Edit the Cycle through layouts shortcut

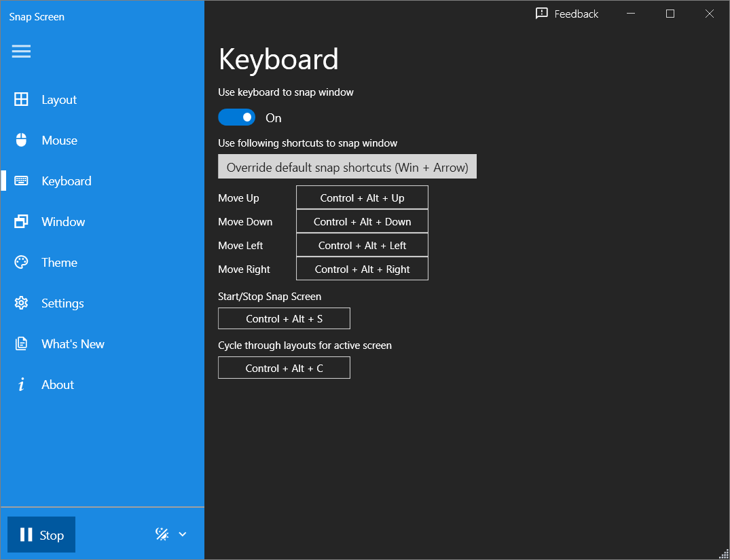284,368
